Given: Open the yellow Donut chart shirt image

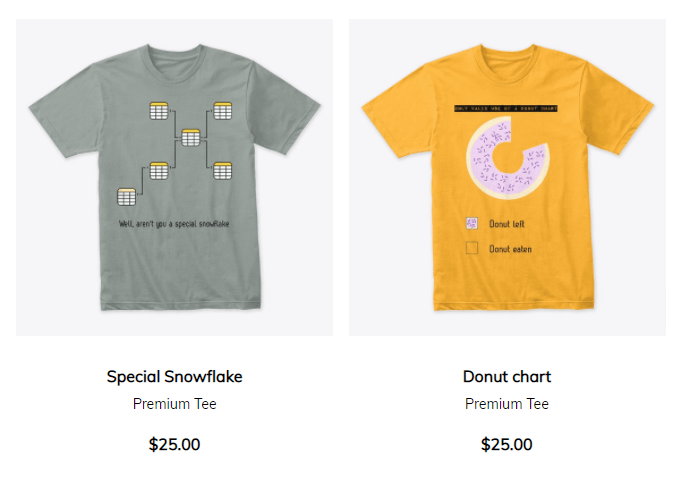Looking at the screenshot, I should (507, 177).
